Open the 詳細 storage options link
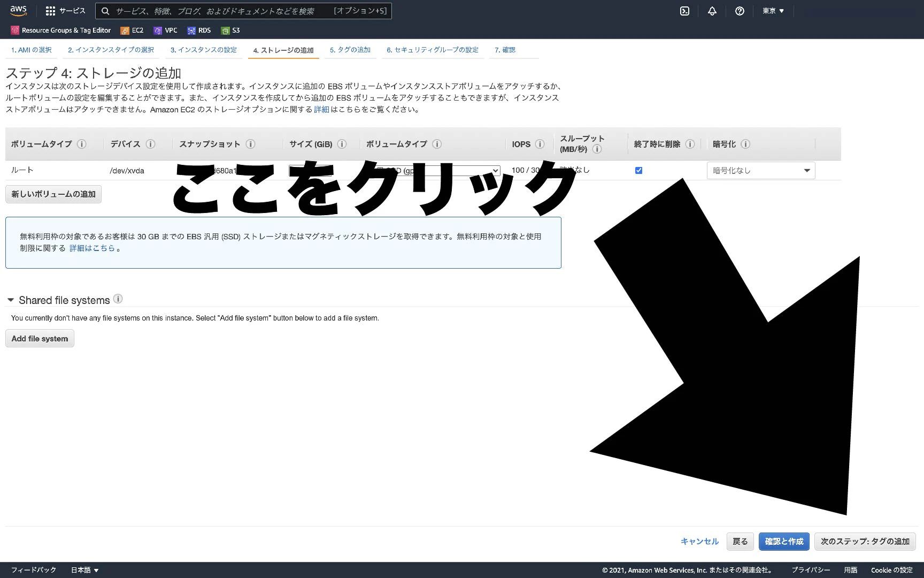Viewport: 924px width, 578px height. pos(321,109)
